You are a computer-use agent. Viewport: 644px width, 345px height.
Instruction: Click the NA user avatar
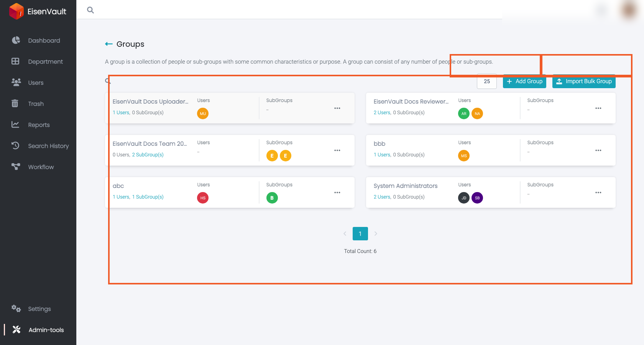[477, 113]
